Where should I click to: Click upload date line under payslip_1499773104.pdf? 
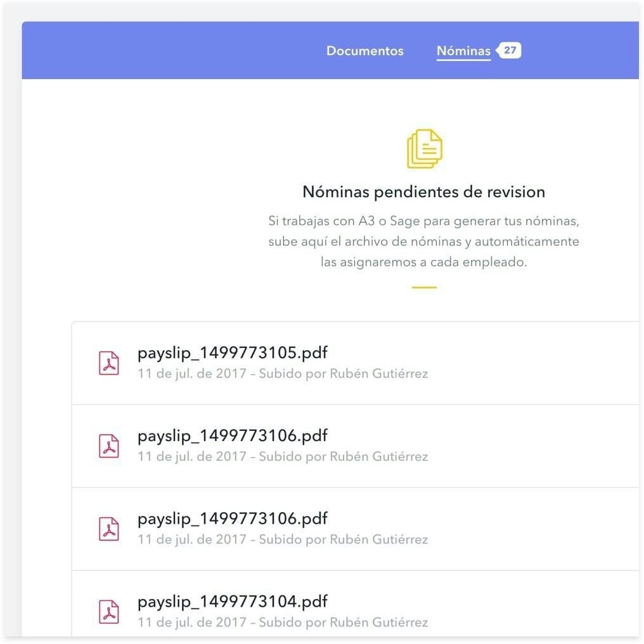[x=283, y=623]
